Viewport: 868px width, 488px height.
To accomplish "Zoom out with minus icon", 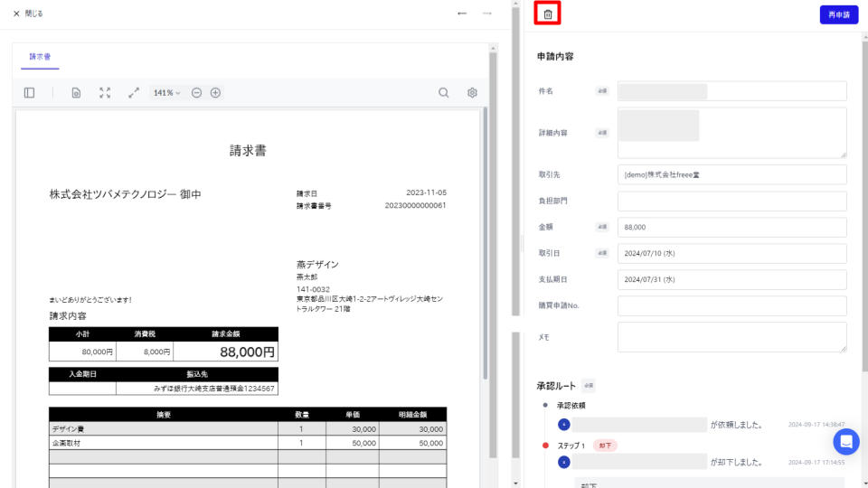I will coord(196,93).
